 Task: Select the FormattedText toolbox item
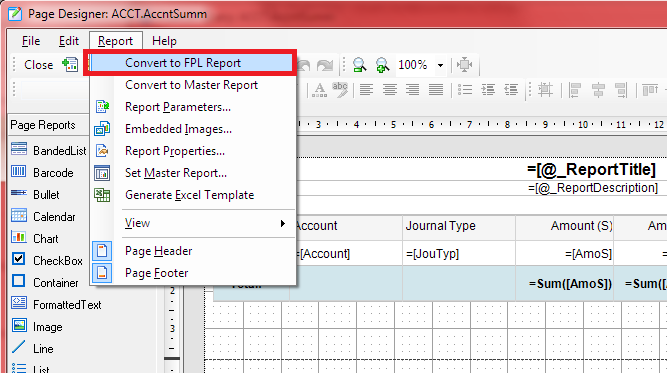click(56, 305)
